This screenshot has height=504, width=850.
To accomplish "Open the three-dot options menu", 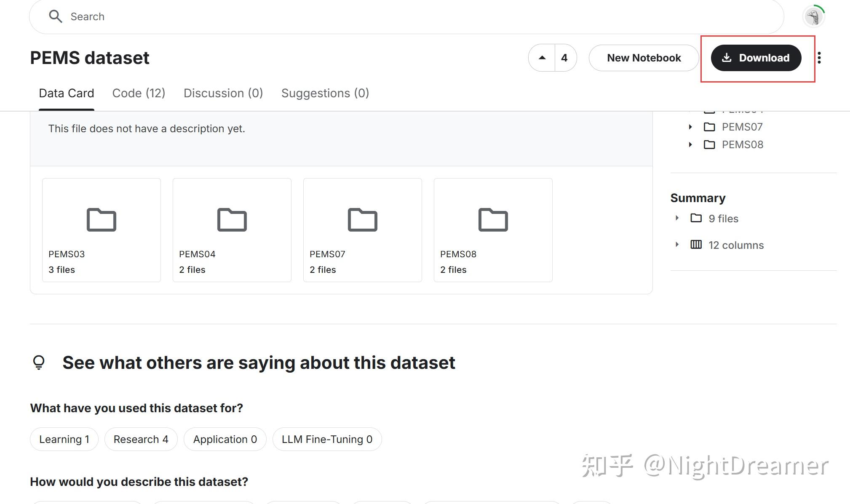I will tap(820, 58).
